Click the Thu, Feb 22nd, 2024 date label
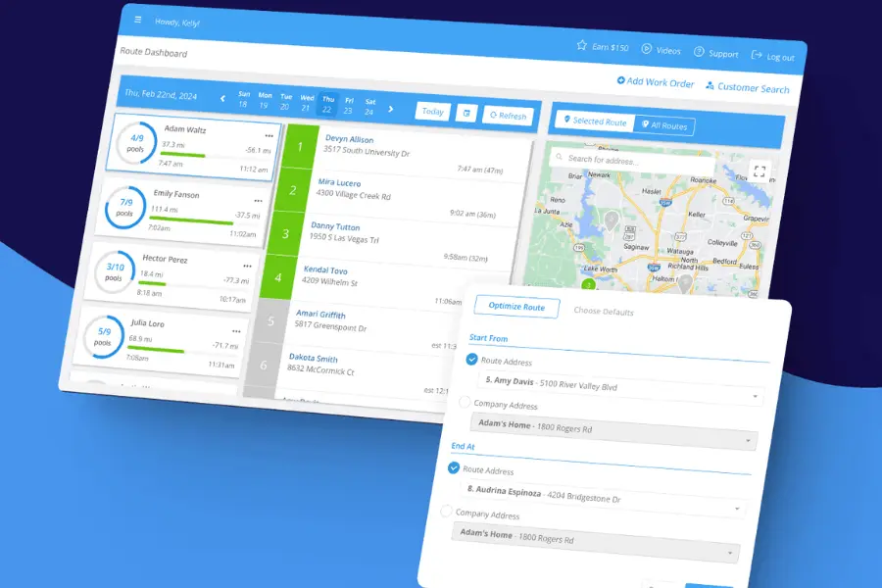Viewport: 882px width, 588px height. pyautogui.click(x=161, y=94)
